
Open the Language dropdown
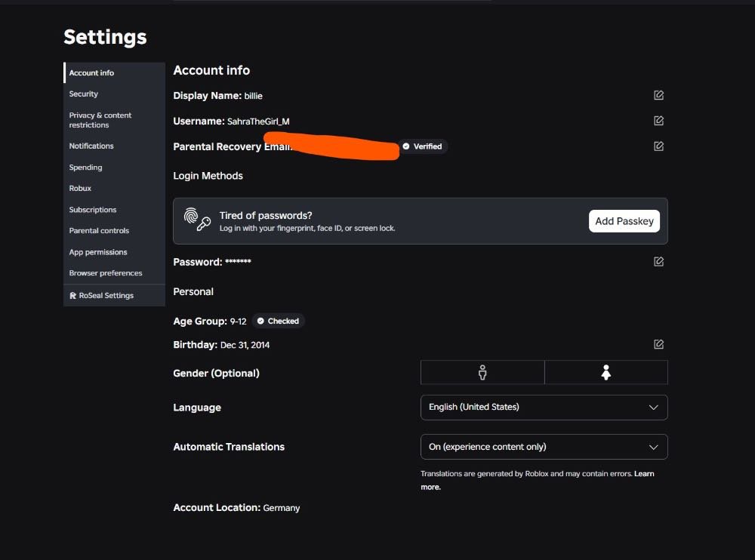click(544, 408)
